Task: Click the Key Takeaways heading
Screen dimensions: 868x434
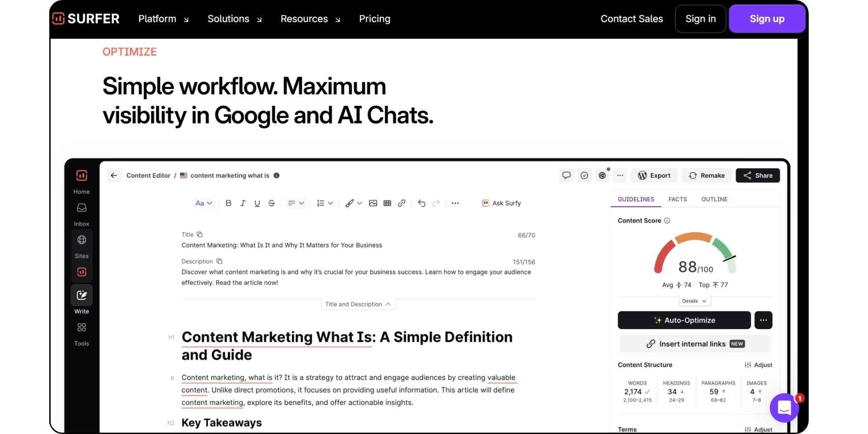Action: click(x=222, y=423)
